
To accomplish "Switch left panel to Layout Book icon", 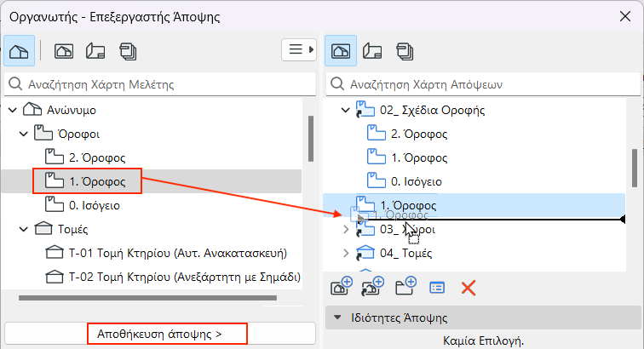I will pos(95,51).
